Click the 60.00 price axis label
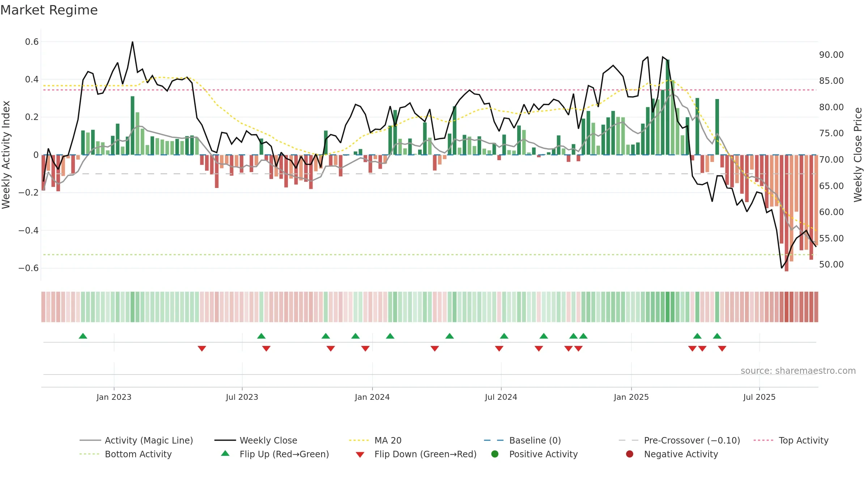 tap(831, 212)
